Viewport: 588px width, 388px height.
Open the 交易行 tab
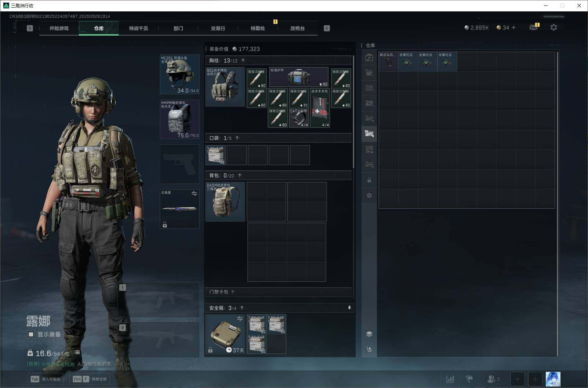pyautogui.click(x=218, y=28)
